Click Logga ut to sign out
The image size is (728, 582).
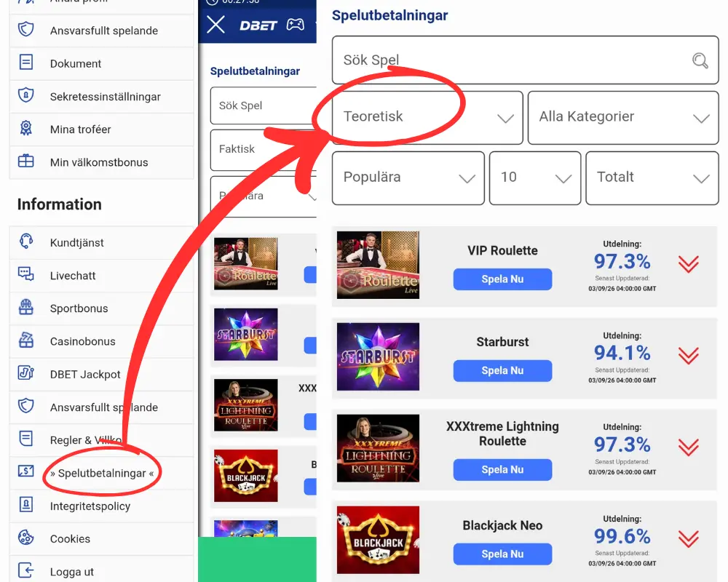pyautogui.click(x=101, y=570)
